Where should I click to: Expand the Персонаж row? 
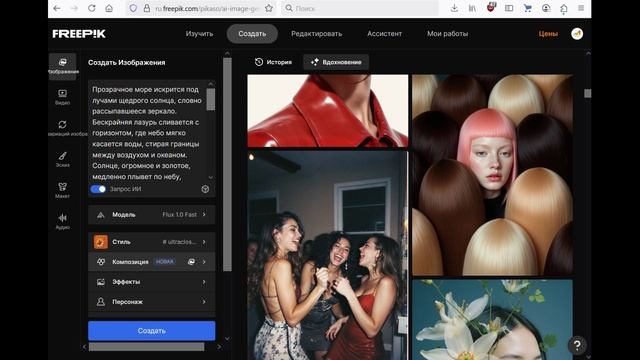click(151, 302)
